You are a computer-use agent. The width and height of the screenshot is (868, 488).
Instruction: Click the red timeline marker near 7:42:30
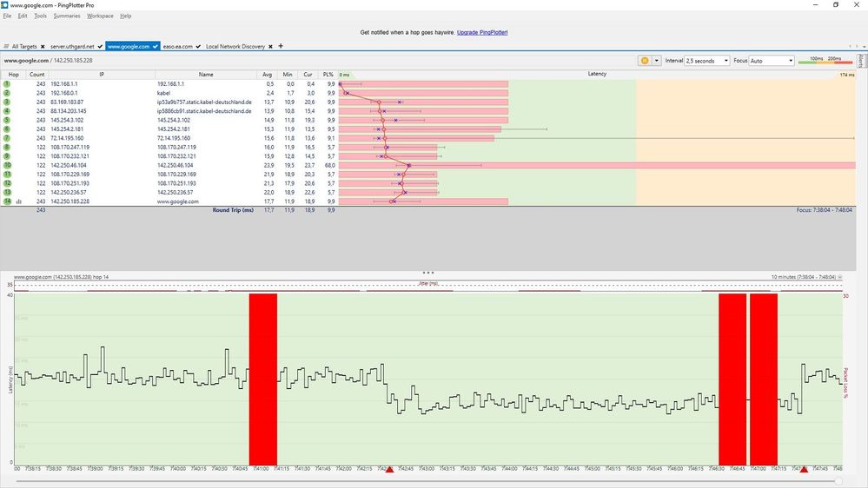389,469
